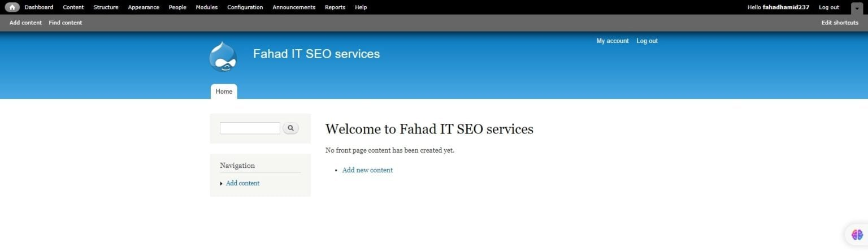The image size is (868, 251).
Task: Click the brain icon at bottom right
Action: (857, 235)
